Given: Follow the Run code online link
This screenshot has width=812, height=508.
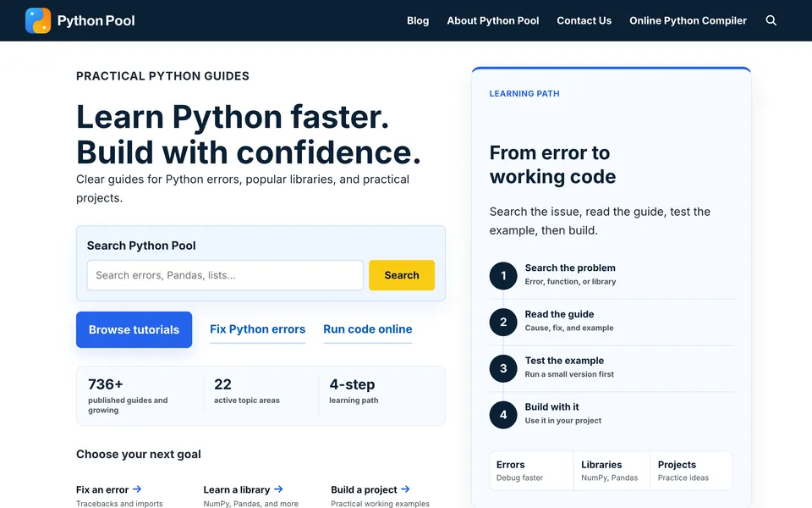Looking at the screenshot, I should [x=368, y=329].
